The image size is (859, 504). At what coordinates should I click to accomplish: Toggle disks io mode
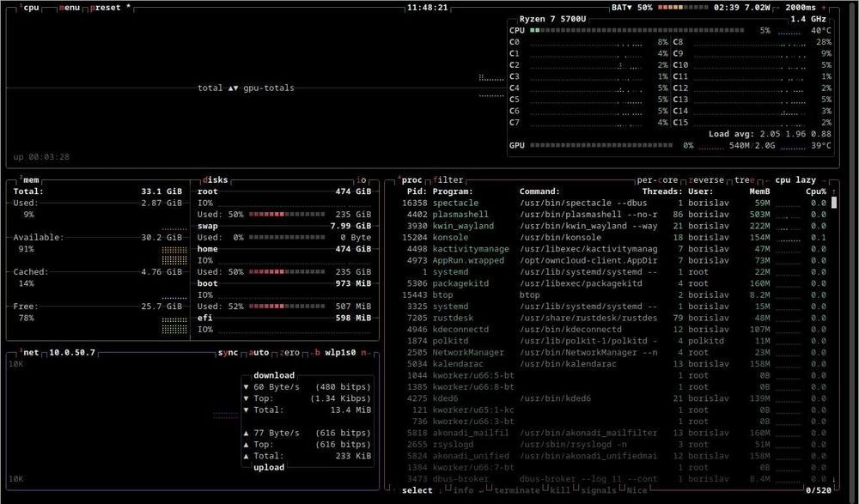361,179
